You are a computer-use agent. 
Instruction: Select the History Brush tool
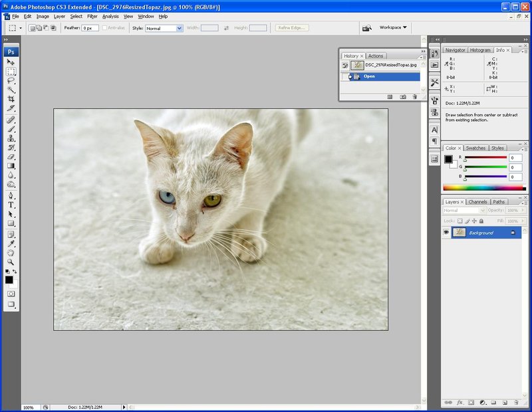11,148
